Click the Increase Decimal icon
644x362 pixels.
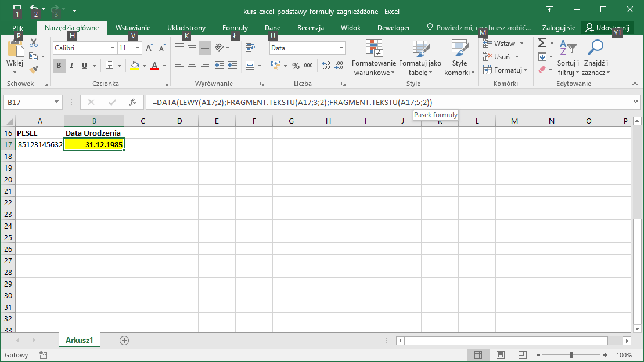(x=326, y=65)
